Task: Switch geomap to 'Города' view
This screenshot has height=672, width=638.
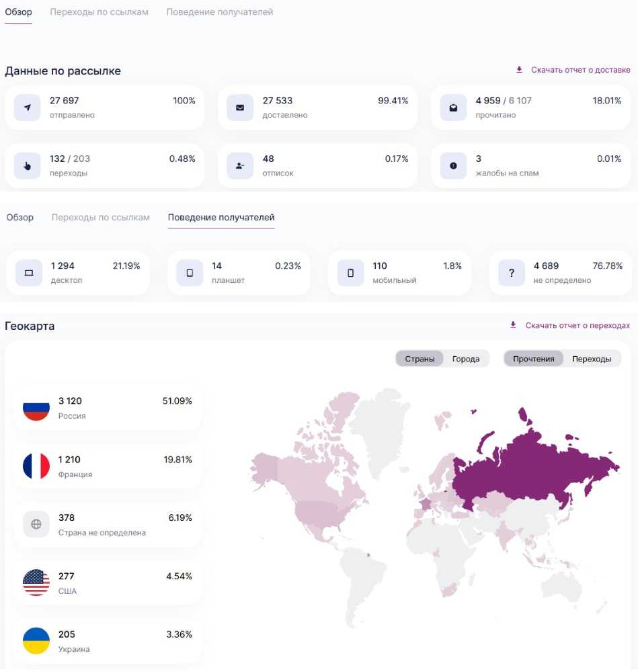Action: point(466,359)
